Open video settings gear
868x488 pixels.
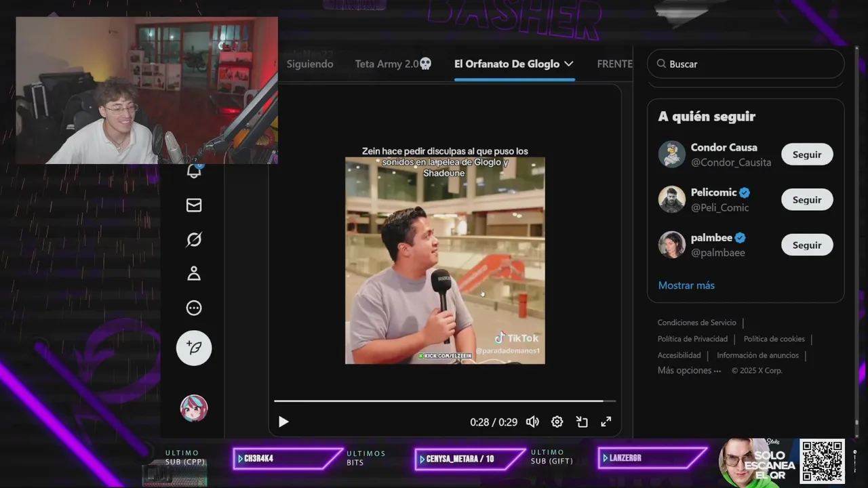tap(557, 422)
